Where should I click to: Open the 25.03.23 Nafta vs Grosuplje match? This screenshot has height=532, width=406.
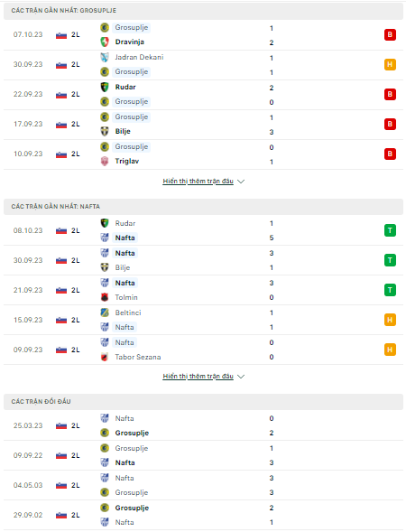pyautogui.click(x=203, y=425)
